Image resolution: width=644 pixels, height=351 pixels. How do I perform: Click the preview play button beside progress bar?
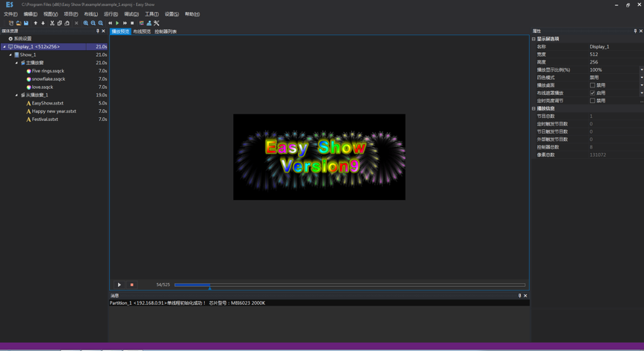(x=119, y=285)
